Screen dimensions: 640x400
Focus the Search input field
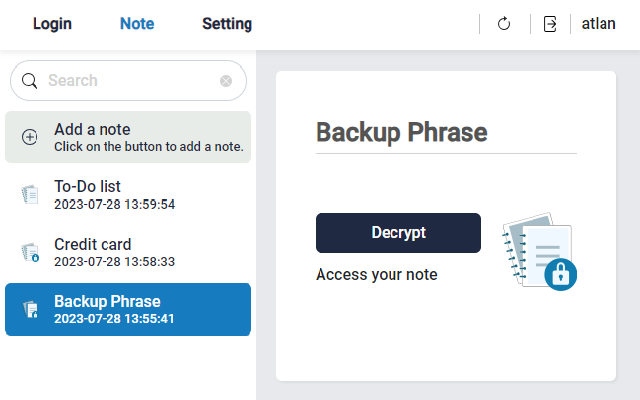coord(130,80)
